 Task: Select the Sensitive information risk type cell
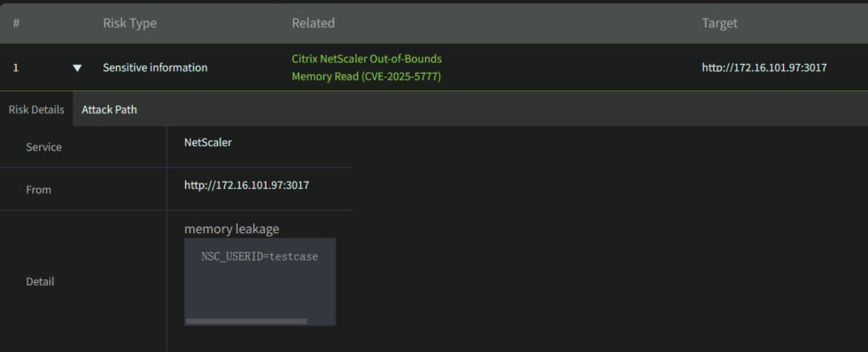point(155,67)
